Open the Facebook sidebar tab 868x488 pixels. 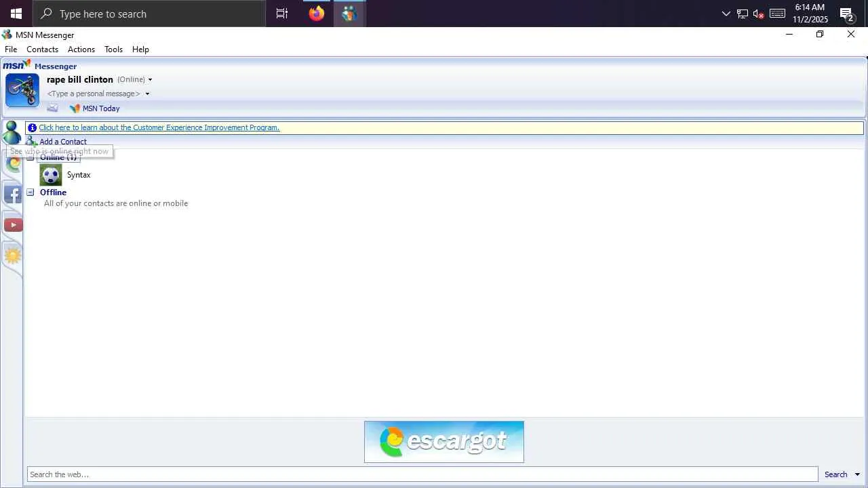click(x=13, y=194)
